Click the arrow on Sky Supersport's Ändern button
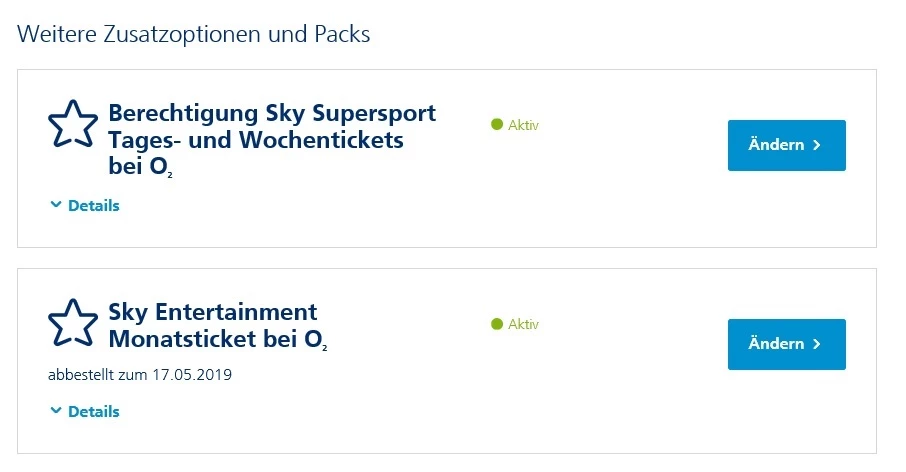Viewport: 906px width, 472px height. coord(817,145)
